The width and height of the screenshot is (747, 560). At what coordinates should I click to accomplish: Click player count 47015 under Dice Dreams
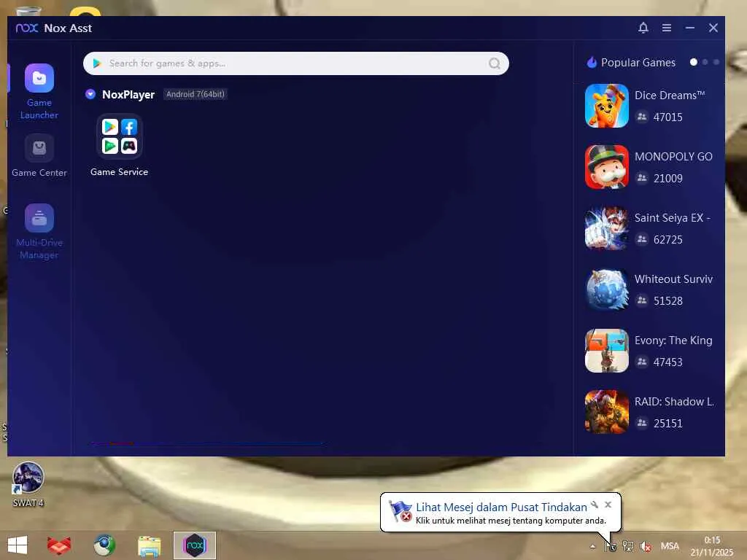(x=668, y=117)
